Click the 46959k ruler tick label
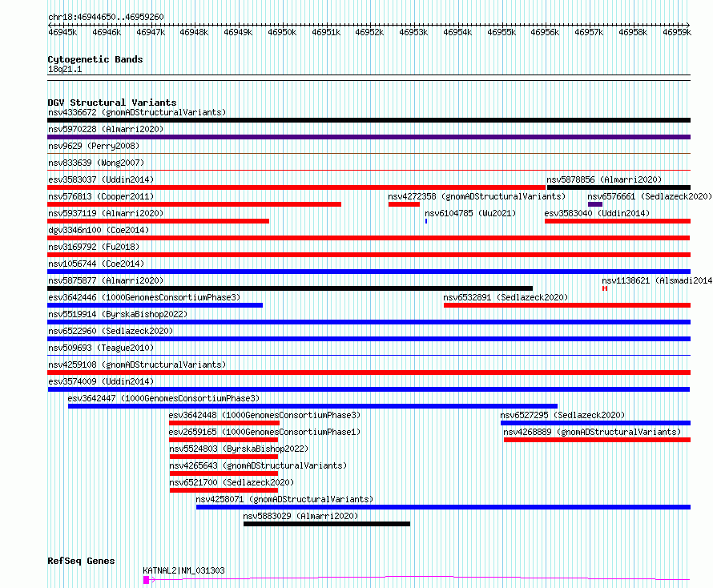 click(x=677, y=32)
